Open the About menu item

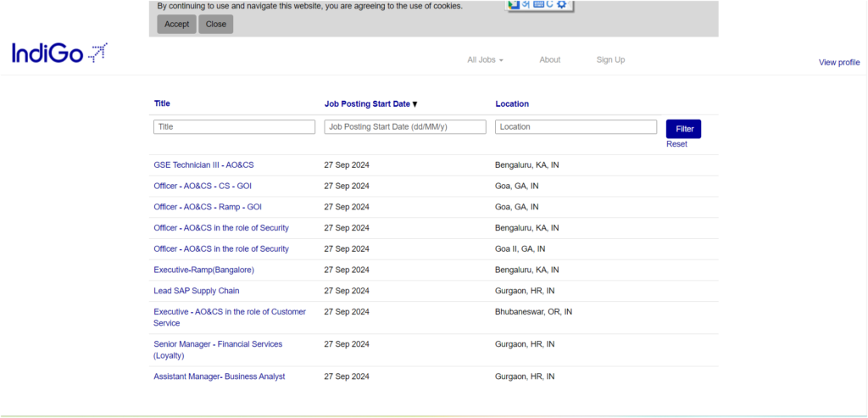pos(550,59)
